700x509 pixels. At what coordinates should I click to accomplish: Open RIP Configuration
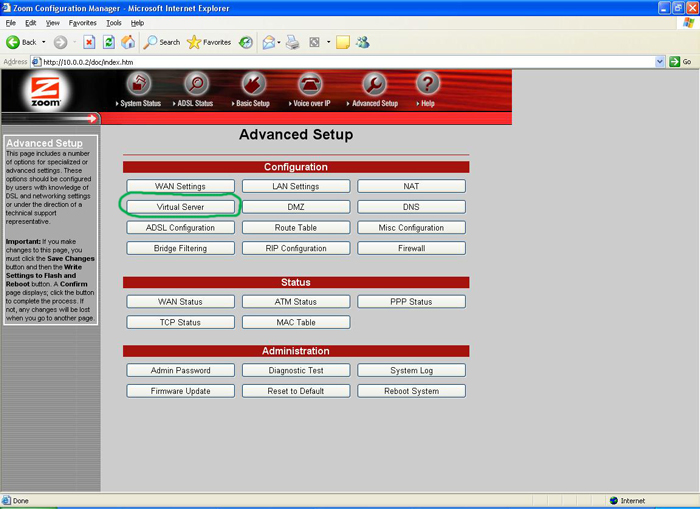[x=296, y=248]
